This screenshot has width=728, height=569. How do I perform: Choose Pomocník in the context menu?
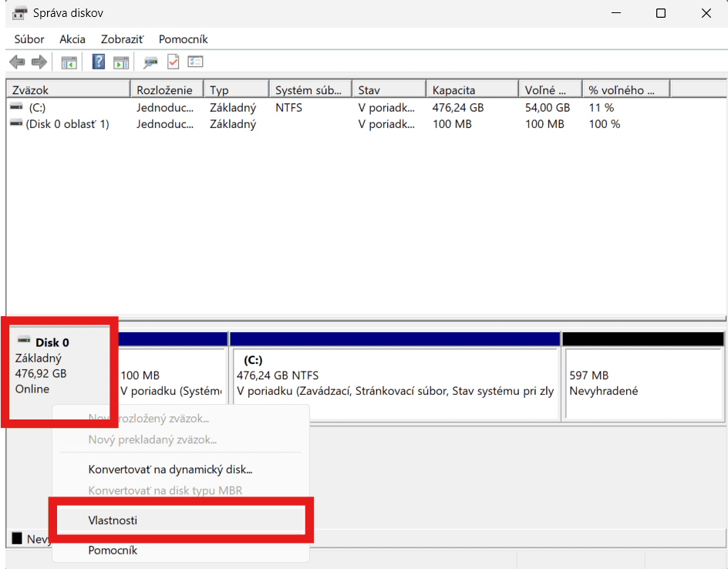[x=113, y=550]
